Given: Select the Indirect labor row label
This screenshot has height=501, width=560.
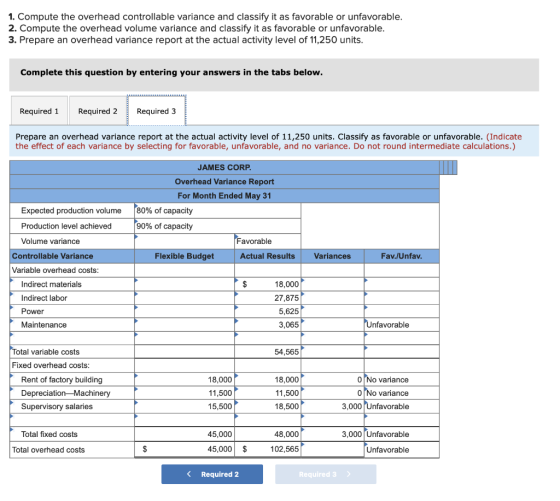Looking at the screenshot, I should 72,298.
